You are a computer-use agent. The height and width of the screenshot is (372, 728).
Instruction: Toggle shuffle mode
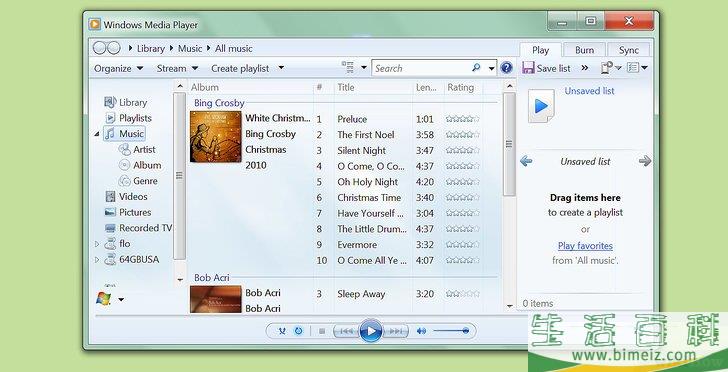pos(282,331)
